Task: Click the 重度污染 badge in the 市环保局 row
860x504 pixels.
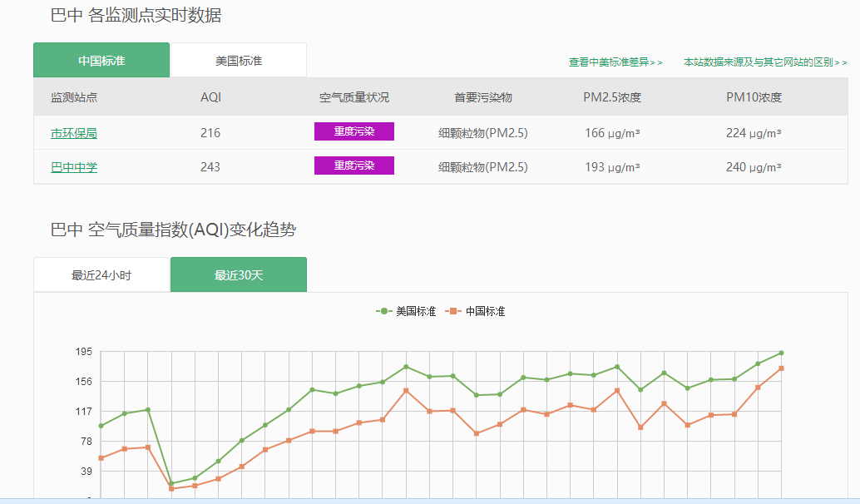Action: click(x=353, y=131)
